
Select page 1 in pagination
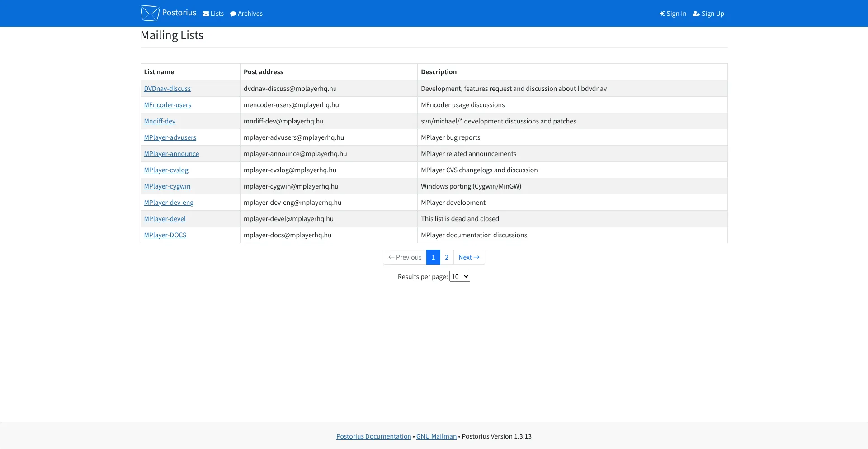(x=433, y=257)
